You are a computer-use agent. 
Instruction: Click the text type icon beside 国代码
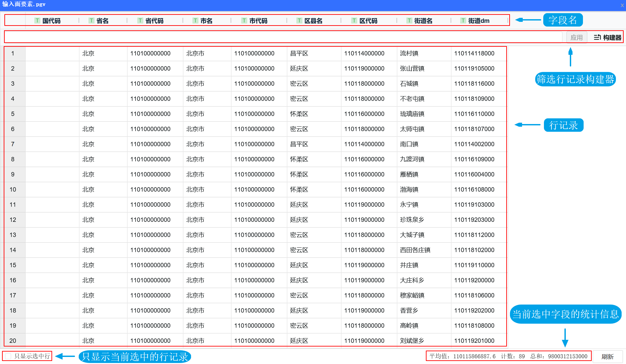tap(37, 21)
